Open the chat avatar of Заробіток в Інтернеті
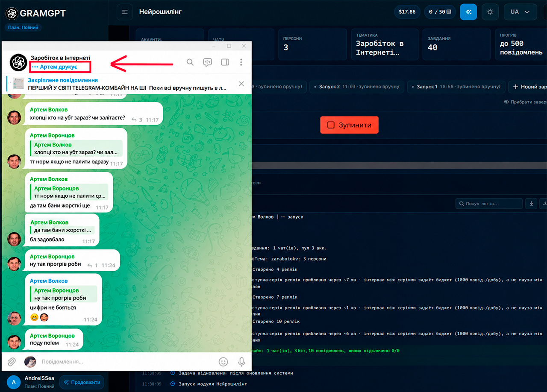Viewport: 547px width, 392px height. click(x=18, y=63)
